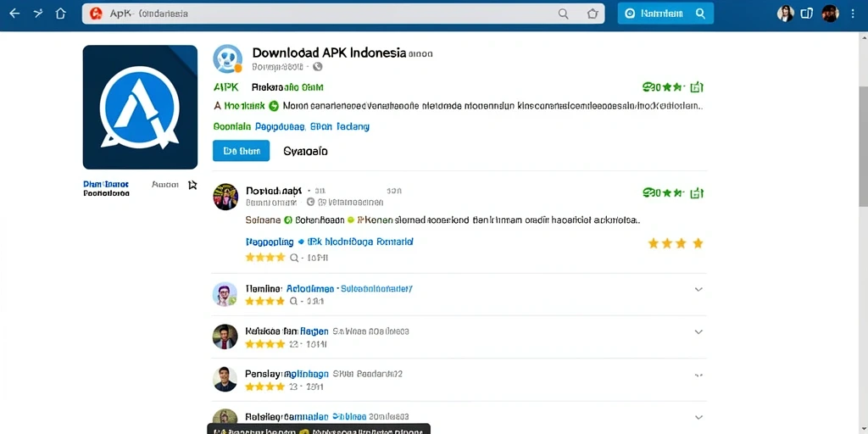Click the vertical page scrollbar thumb

click(863, 147)
